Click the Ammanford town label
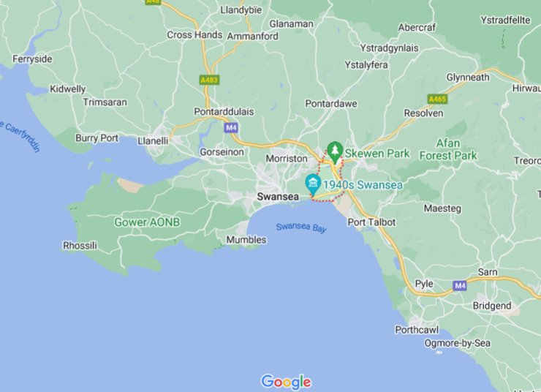 [x=252, y=37]
